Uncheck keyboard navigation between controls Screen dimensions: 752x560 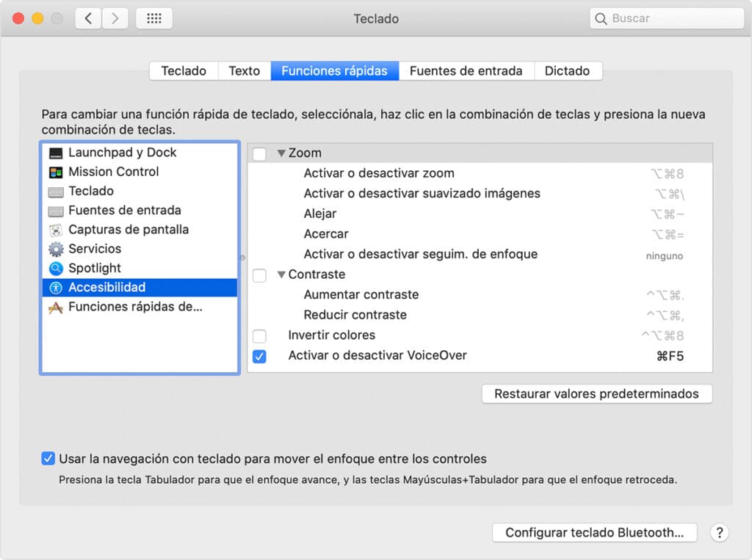(48, 458)
